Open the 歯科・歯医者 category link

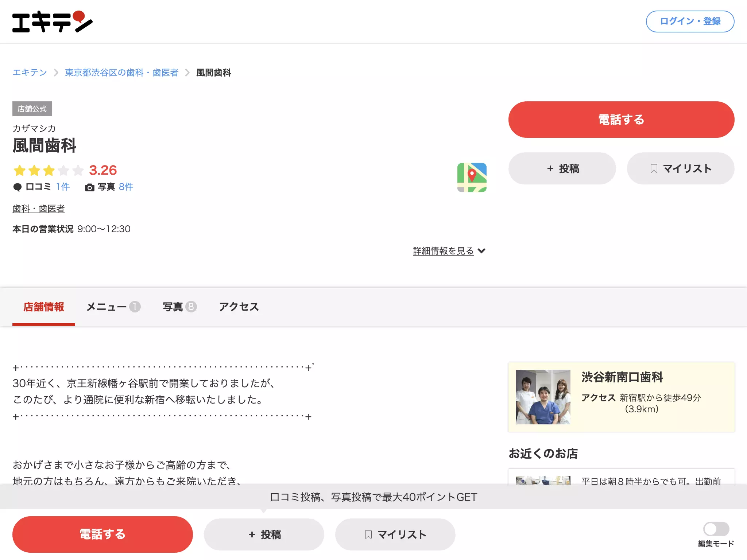tap(39, 209)
